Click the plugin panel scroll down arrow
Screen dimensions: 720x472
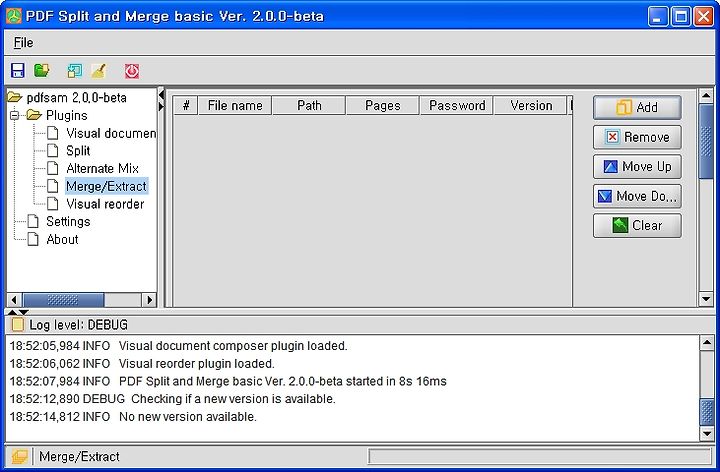[x=706, y=299]
